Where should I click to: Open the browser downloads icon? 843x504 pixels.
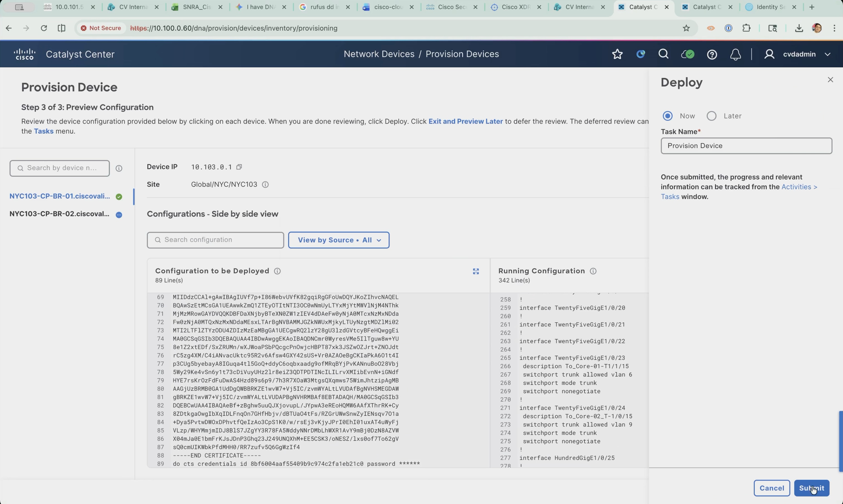pyautogui.click(x=799, y=28)
